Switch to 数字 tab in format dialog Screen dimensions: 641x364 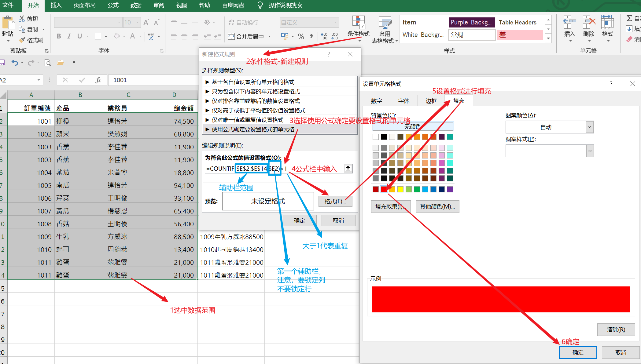pos(377,101)
